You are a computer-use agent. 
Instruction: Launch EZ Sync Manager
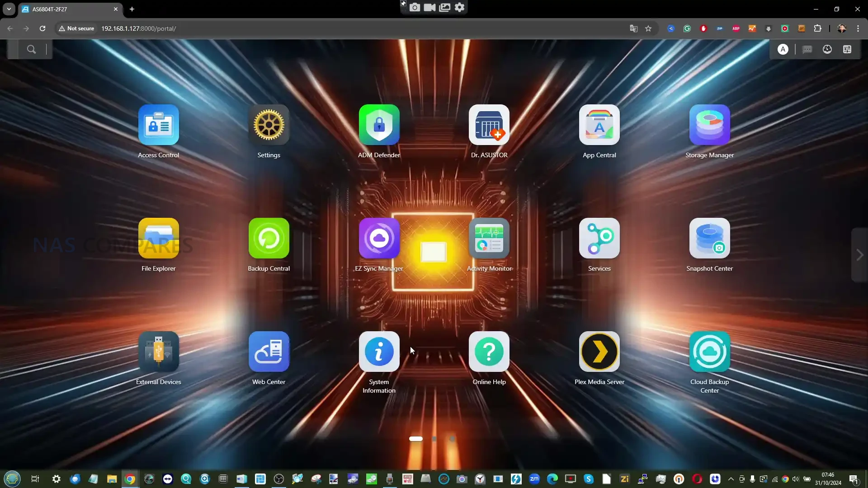click(379, 239)
